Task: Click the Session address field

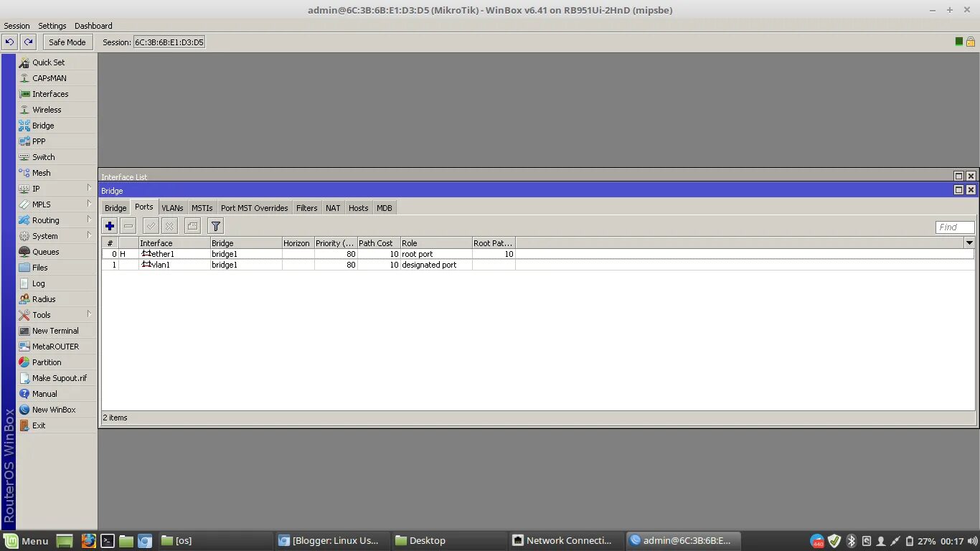Action: (x=169, y=42)
